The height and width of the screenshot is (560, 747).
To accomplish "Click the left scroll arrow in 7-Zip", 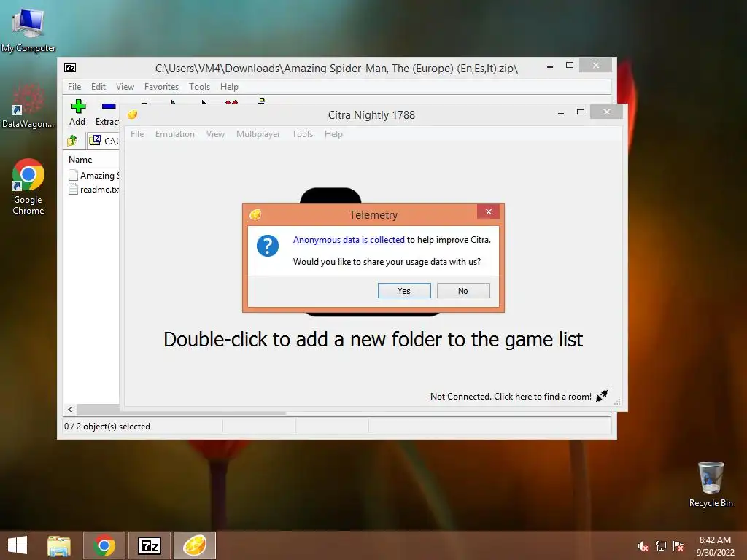I will (x=71, y=410).
